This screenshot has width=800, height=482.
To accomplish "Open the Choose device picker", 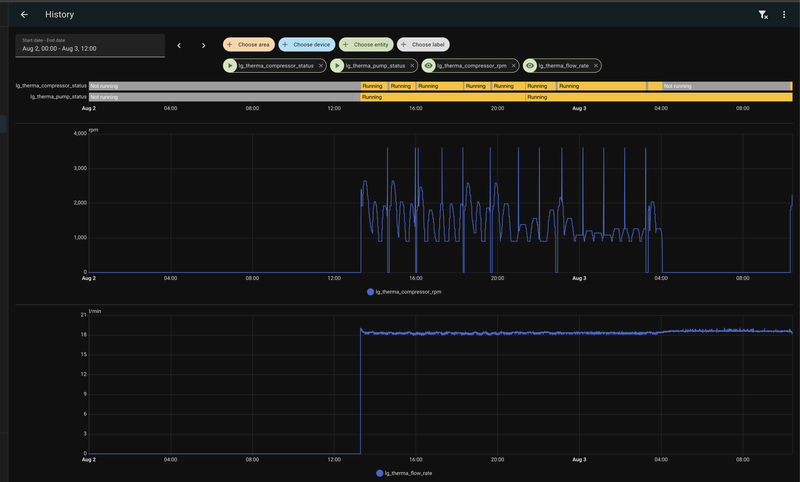I will click(306, 45).
